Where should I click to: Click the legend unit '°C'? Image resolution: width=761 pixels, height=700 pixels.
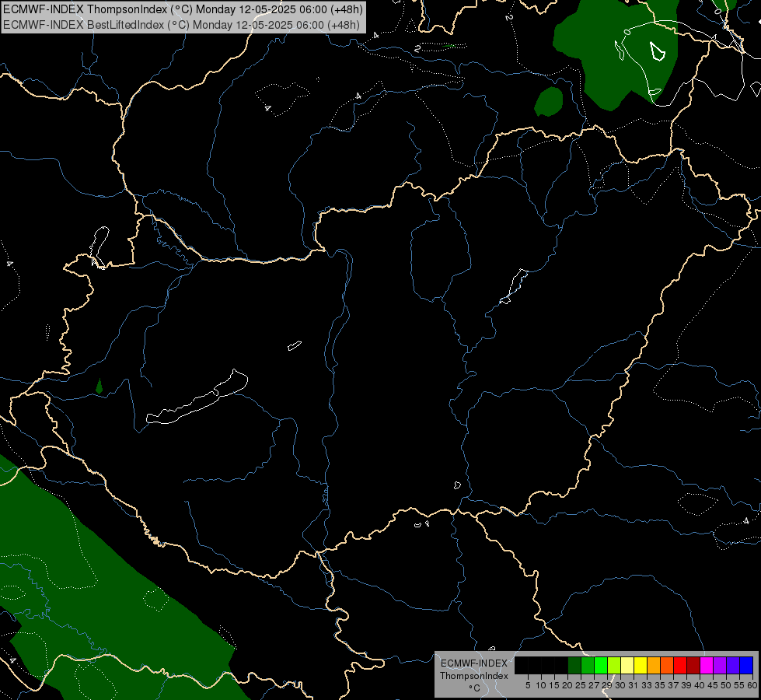pyautogui.click(x=475, y=688)
